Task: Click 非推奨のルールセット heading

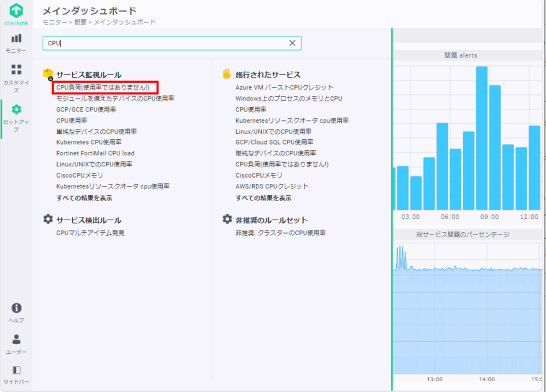Action: pyautogui.click(x=271, y=220)
